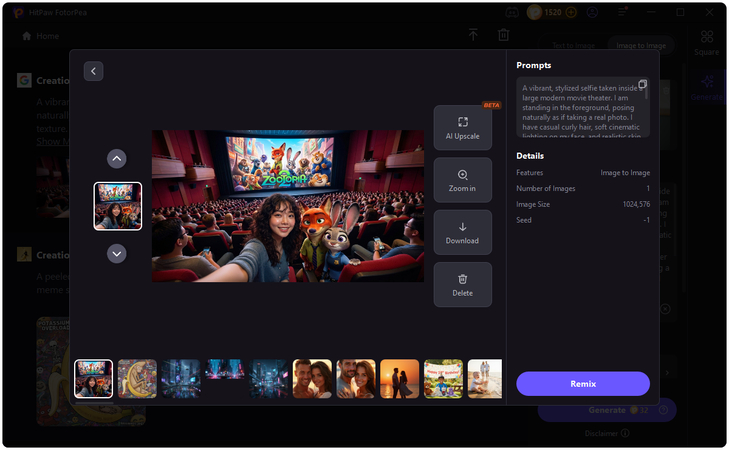Open the smiling couple selfie thumbnail
Viewport: 729px width, 450px height.
[x=312, y=379]
